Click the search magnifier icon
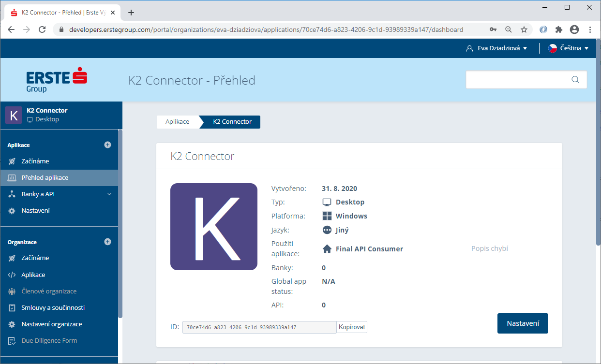The width and height of the screenshot is (601, 364). click(x=575, y=80)
